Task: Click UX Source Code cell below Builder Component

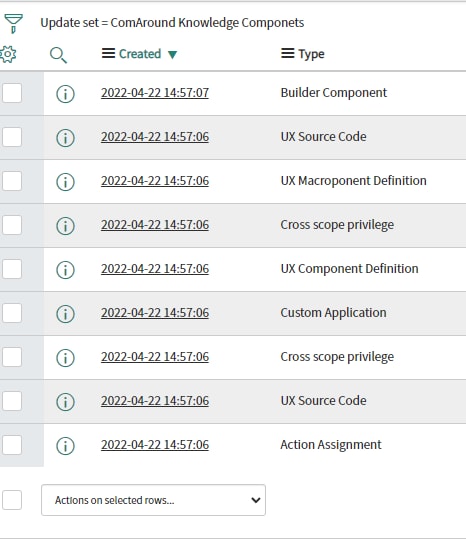Action: pyautogui.click(x=323, y=137)
